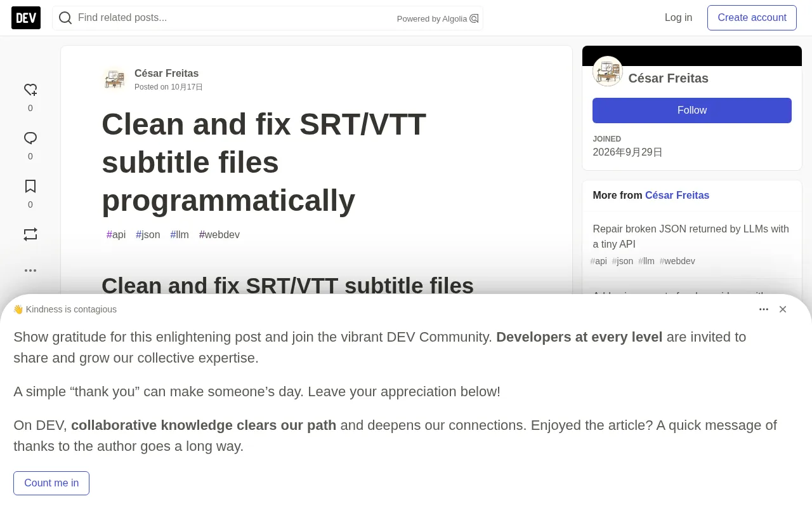Click the #webdev tag in sidebar post
Screen dimensions: 812x508
point(678,261)
